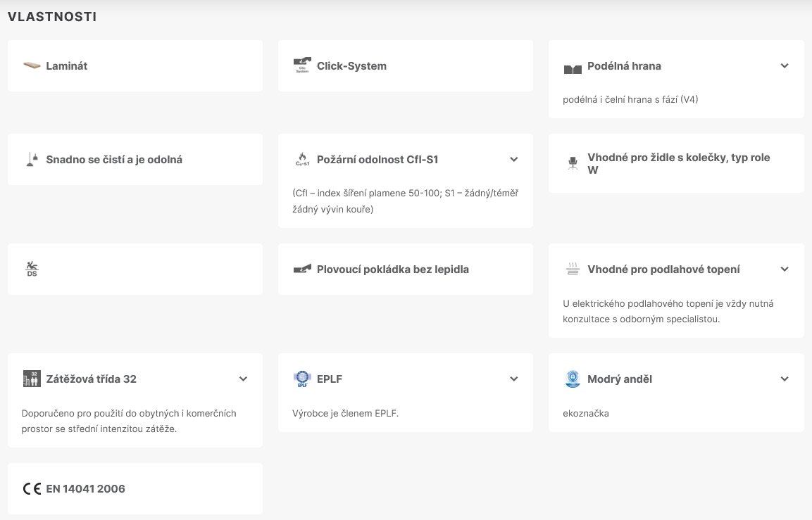This screenshot has height=520, width=812.
Task: Click the Podélná hrana edge icon
Action: [573, 68]
